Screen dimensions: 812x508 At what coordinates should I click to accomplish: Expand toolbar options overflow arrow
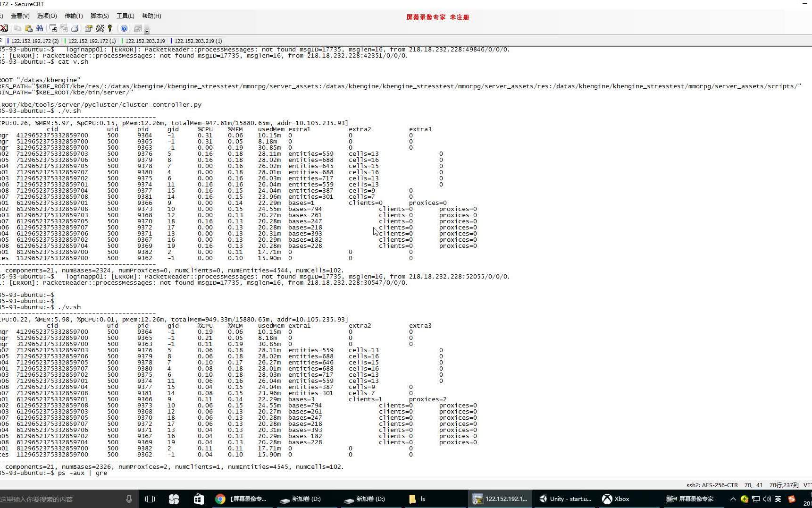point(147,30)
